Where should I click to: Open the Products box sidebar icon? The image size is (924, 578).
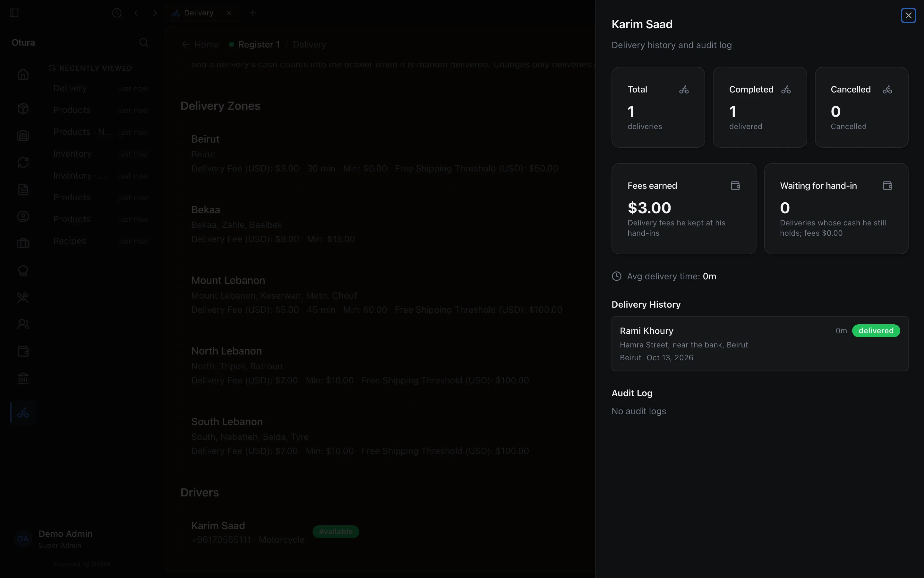(x=23, y=109)
